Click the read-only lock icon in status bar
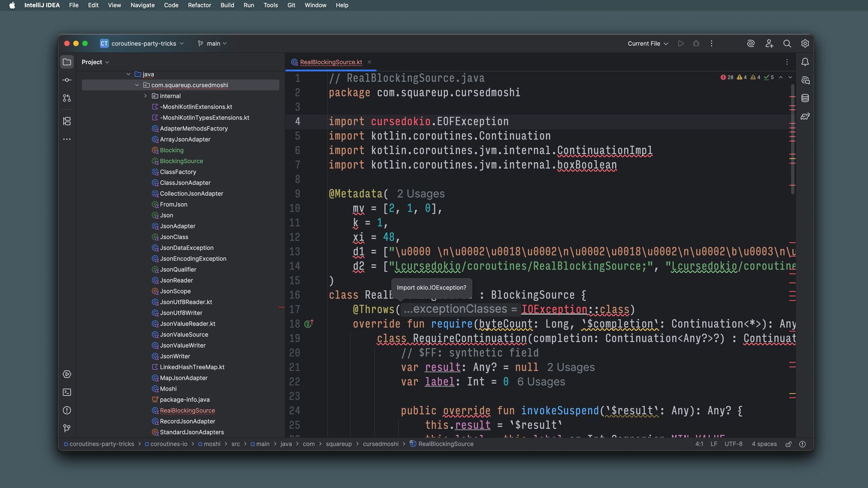Screen dimensions: 868x488 (788, 444)
